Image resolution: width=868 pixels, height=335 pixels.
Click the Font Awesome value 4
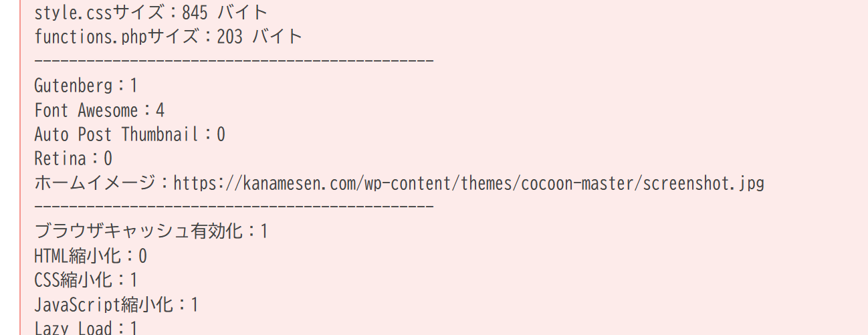coord(160,110)
